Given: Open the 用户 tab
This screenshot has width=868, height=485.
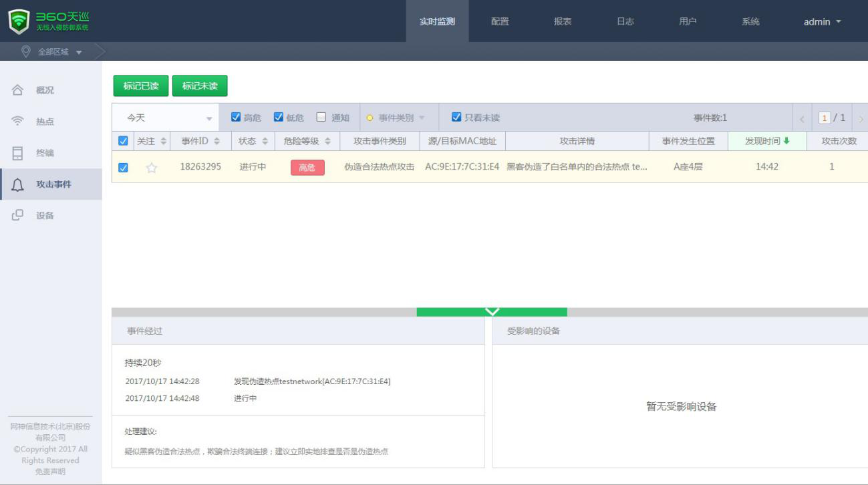Looking at the screenshot, I should (x=688, y=21).
